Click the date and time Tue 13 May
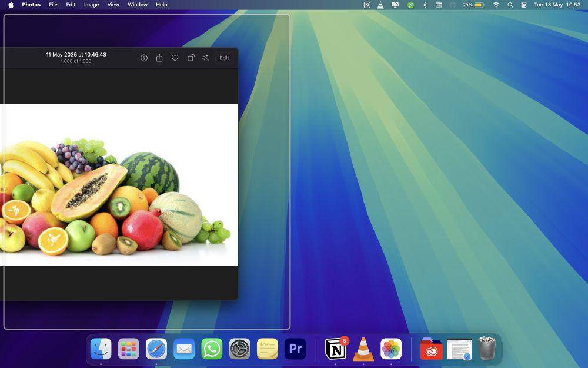Viewport: 588px width, 368px height. click(x=557, y=5)
